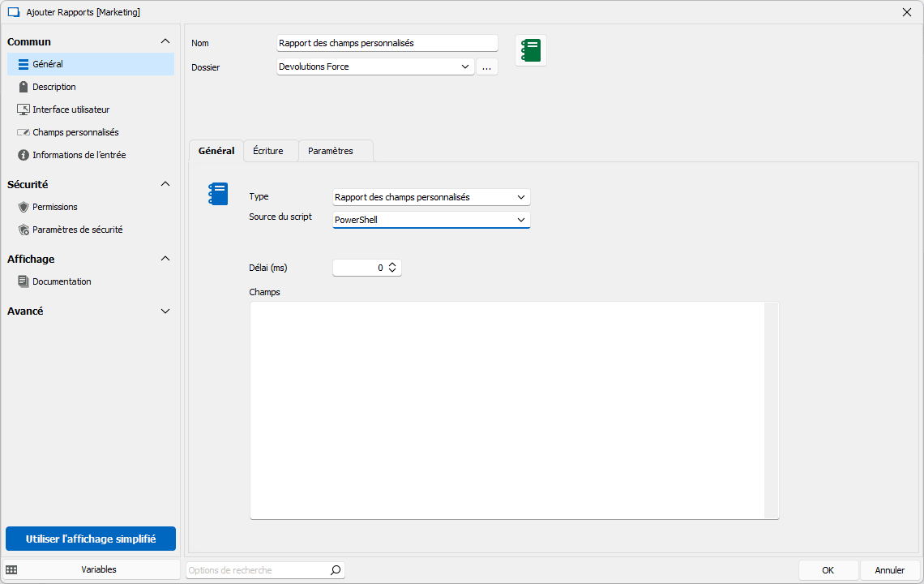Open Description section via its icon
Viewport: 924px width, 584px height.
pyautogui.click(x=24, y=87)
